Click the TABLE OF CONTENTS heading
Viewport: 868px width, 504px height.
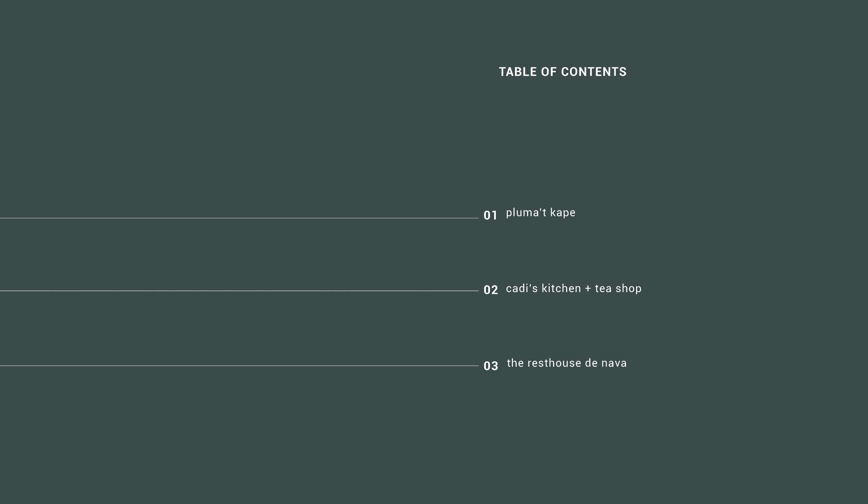pyautogui.click(x=563, y=72)
